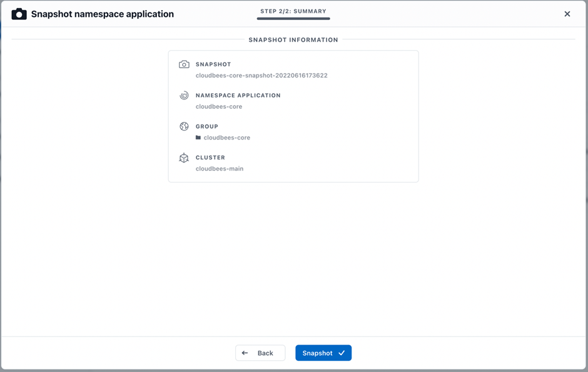Click the cluster value cloudbees-main
The height and width of the screenshot is (372, 588).
click(220, 169)
